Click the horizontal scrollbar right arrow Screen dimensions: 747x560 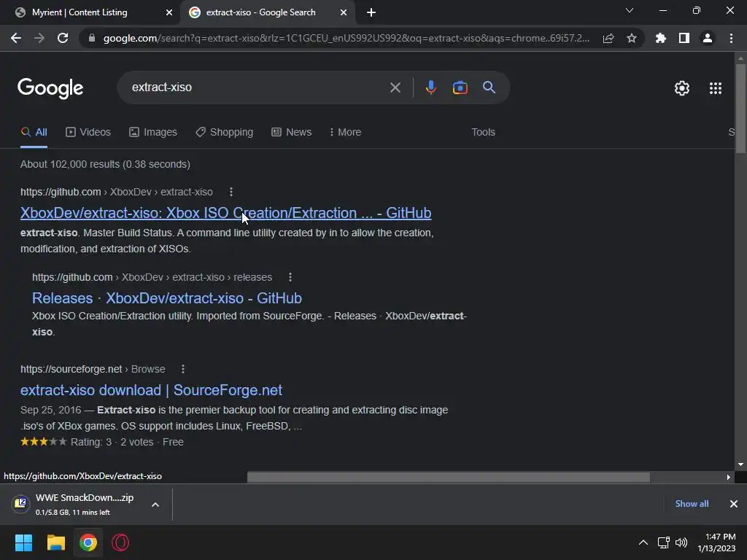[729, 477]
